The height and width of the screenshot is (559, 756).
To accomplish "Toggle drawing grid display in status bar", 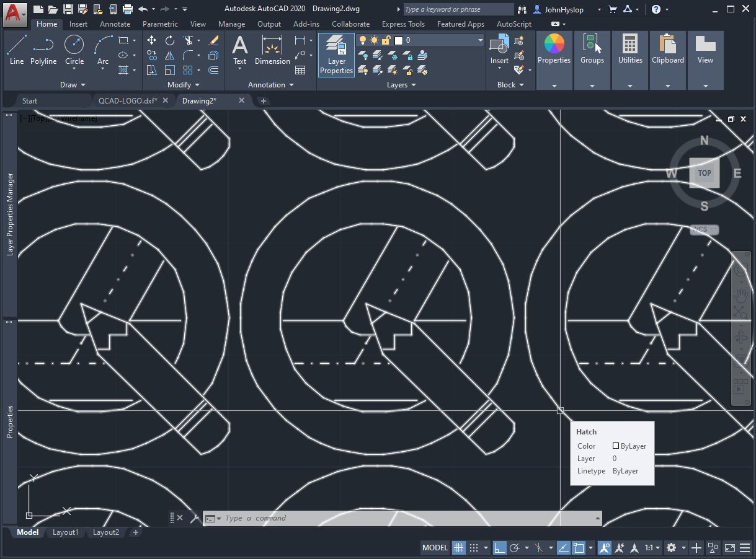I will [458, 548].
